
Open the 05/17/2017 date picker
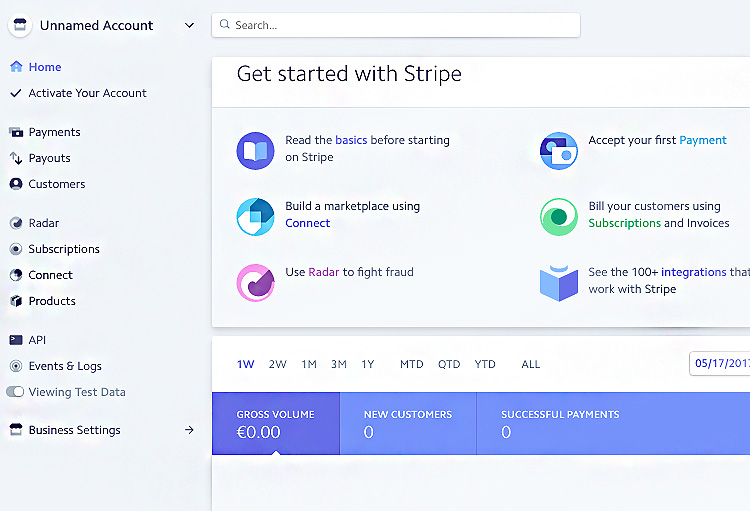720,364
